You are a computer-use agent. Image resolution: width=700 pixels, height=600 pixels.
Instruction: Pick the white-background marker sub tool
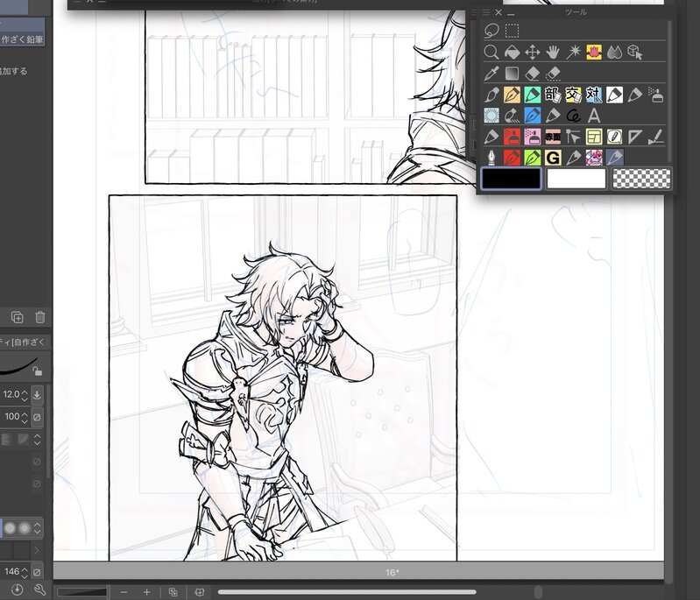[x=614, y=95]
